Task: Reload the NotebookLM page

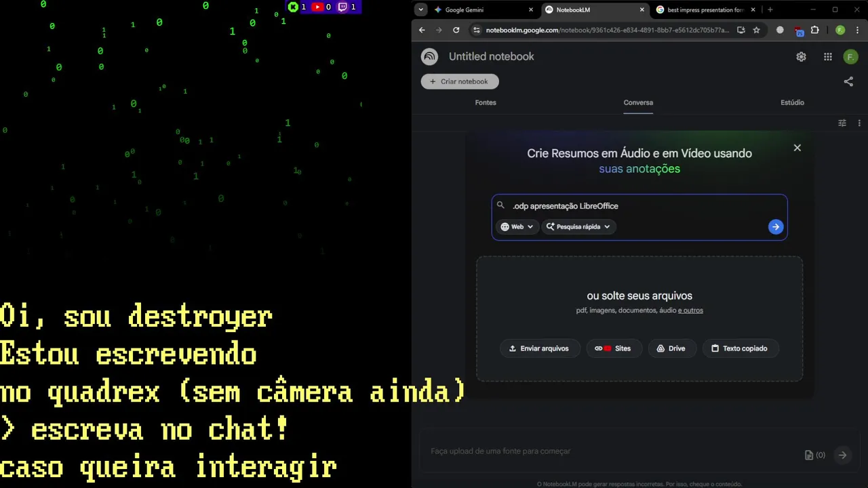Action: (456, 30)
